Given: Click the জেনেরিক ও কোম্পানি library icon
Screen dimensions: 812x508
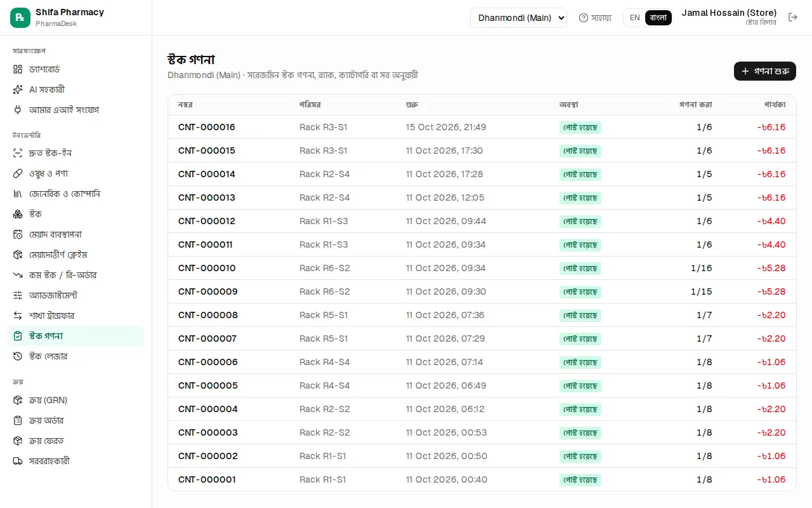Looking at the screenshot, I should pyautogui.click(x=18, y=194).
